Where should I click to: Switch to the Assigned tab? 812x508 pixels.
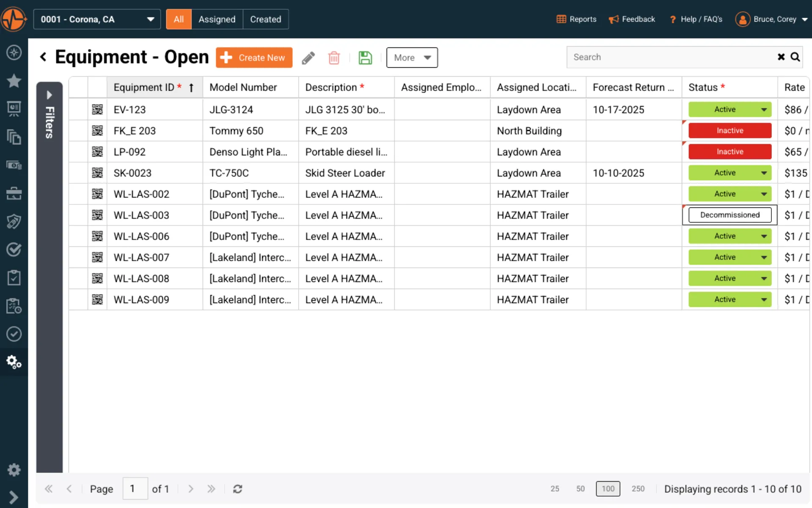coord(217,19)
